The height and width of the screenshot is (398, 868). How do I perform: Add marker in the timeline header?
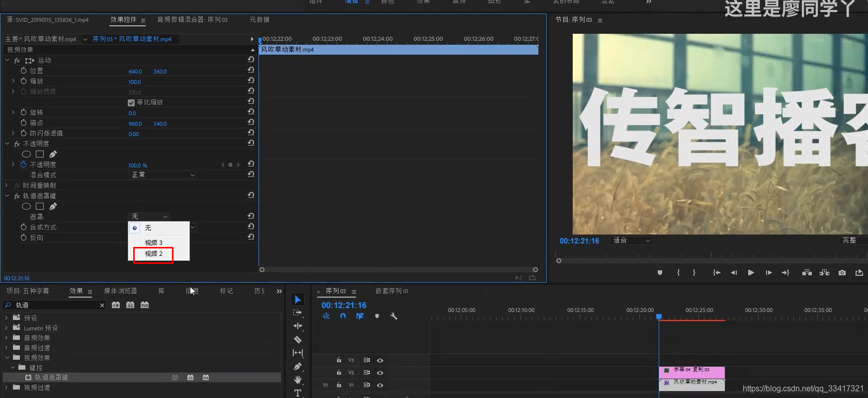(377, 316)
